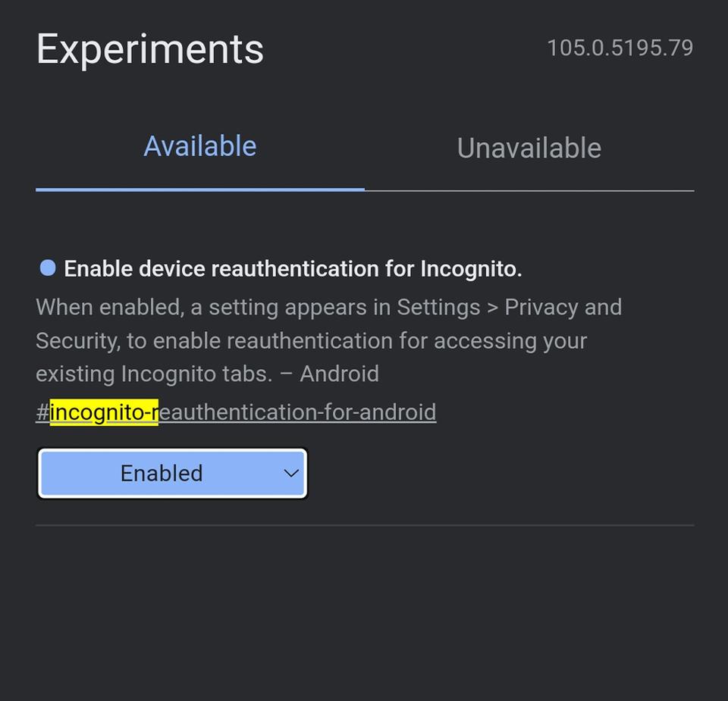
Task: Click the "Android" platform label
Action: [339, 374]
